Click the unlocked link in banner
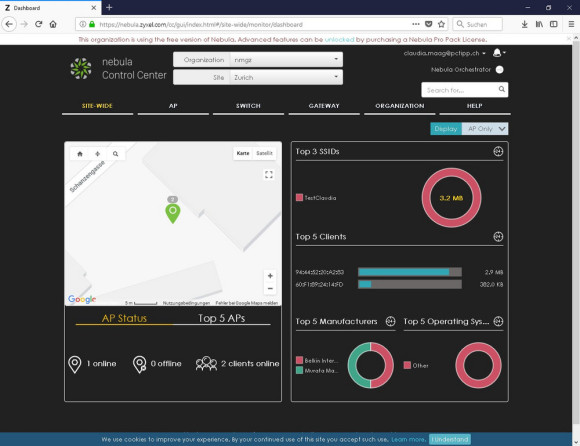The image size is (580, 446). click(339, 40)
